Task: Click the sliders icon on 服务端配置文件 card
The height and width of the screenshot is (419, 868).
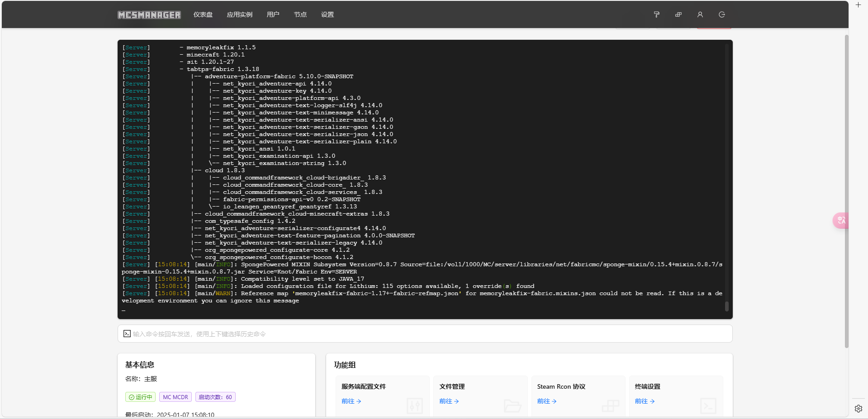Action: (x=414, y=406)
